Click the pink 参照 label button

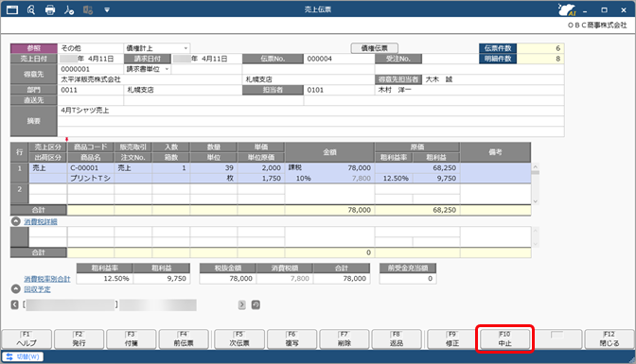34,48
